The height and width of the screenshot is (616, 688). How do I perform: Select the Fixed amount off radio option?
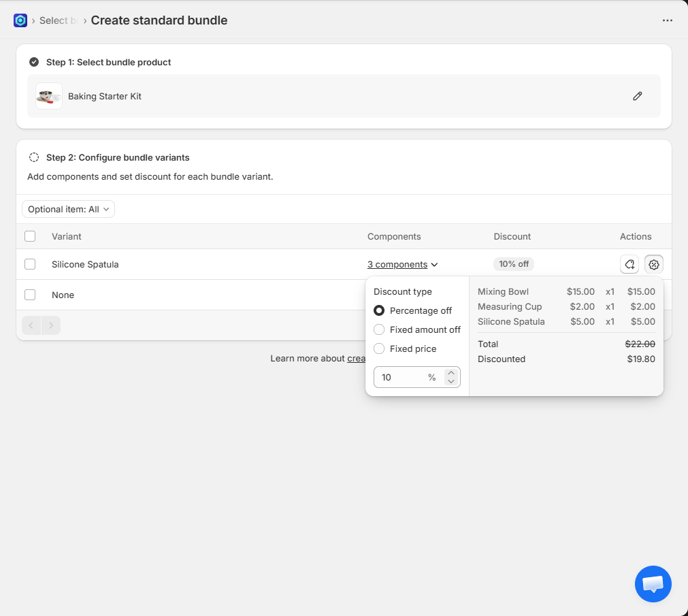tap(379, 329)
